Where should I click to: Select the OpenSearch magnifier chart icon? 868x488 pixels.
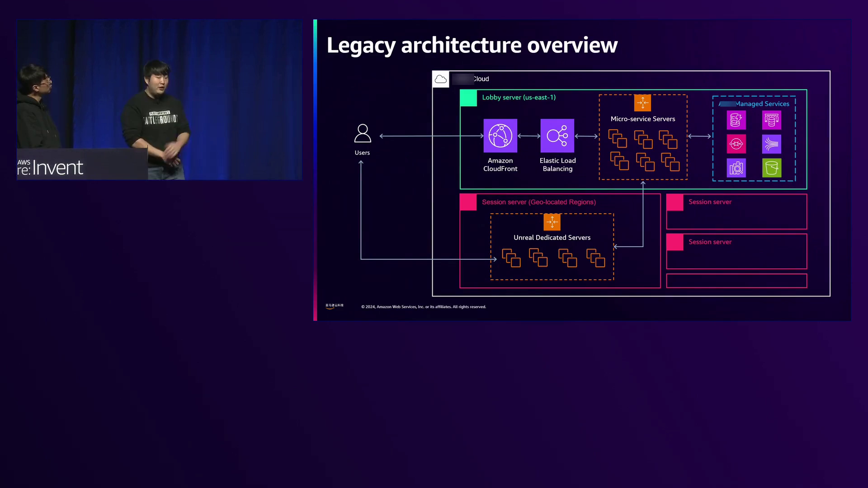(x=736, y=168)
